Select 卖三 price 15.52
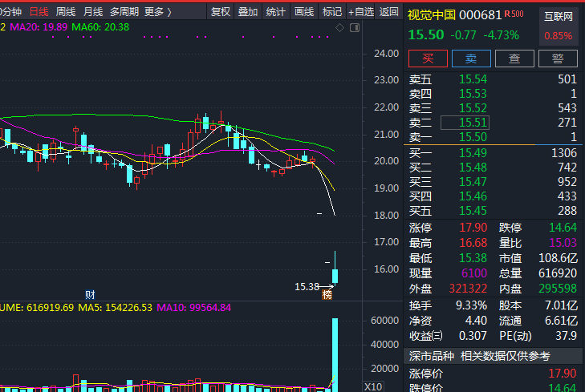585x392 pixels. coord(473,108)
